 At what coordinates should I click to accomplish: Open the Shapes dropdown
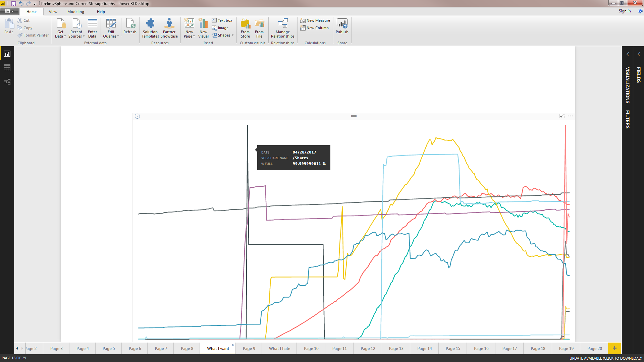point(223,35)
